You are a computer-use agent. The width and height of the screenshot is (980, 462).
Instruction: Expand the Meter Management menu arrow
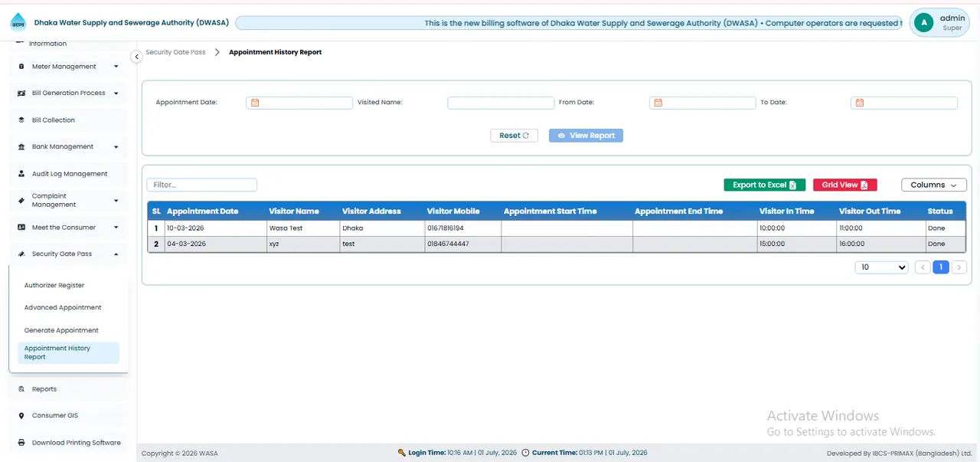pyautogui.click(x=116, y=67)
